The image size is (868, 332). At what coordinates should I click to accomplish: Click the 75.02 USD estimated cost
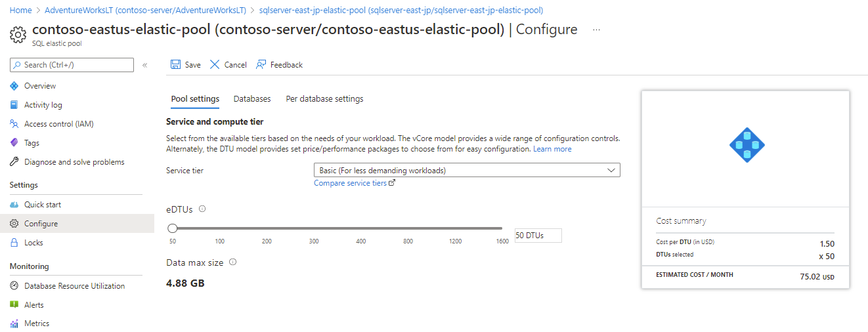pos(817,277)
